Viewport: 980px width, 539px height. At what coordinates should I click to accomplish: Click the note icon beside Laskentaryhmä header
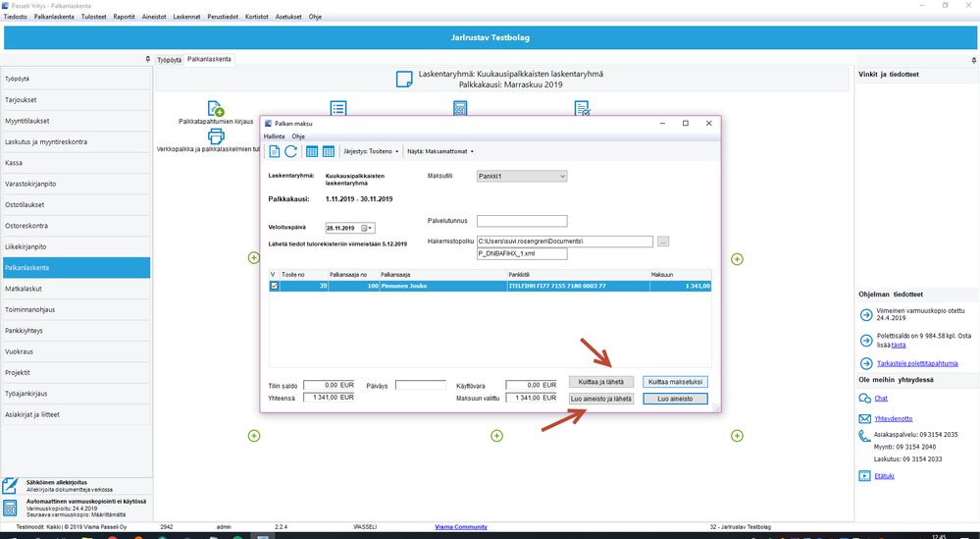404,80
